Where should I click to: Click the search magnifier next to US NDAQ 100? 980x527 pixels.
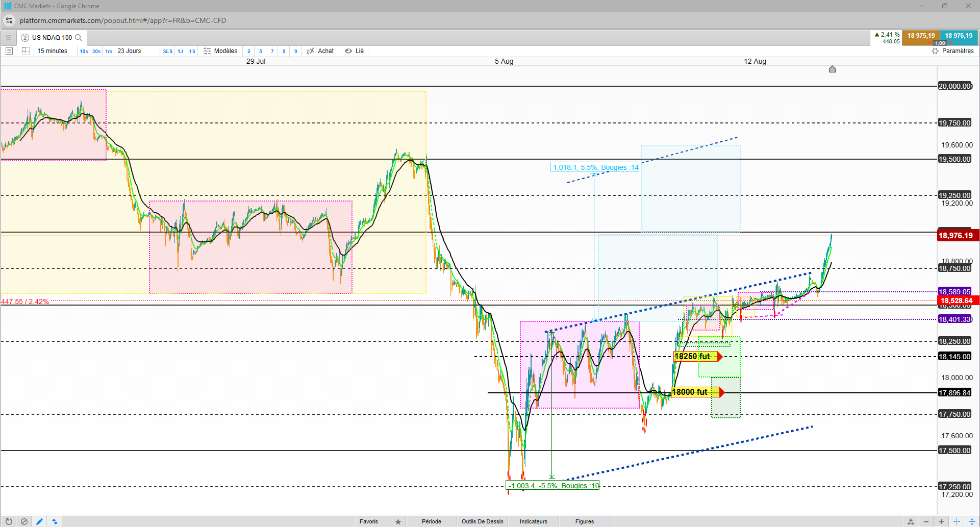tap(79, 38)
